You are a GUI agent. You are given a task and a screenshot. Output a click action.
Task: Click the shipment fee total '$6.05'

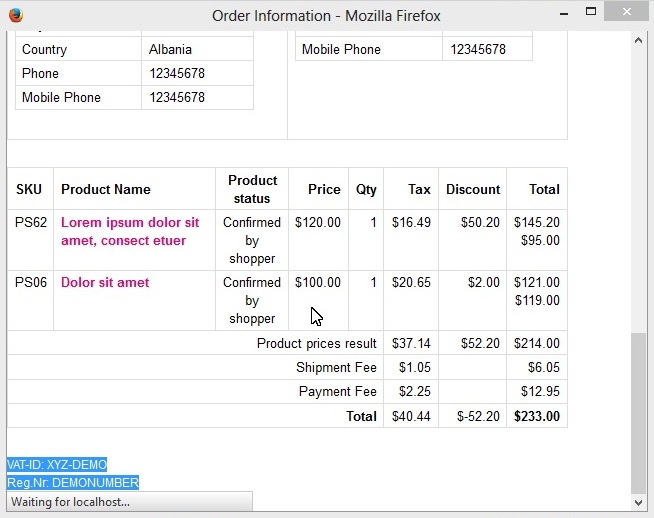[544, 367]
